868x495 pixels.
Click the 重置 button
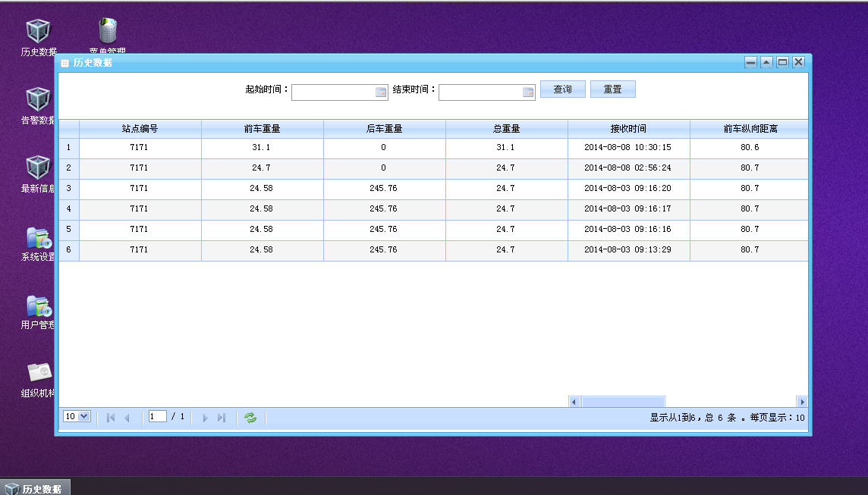point(612,89)
